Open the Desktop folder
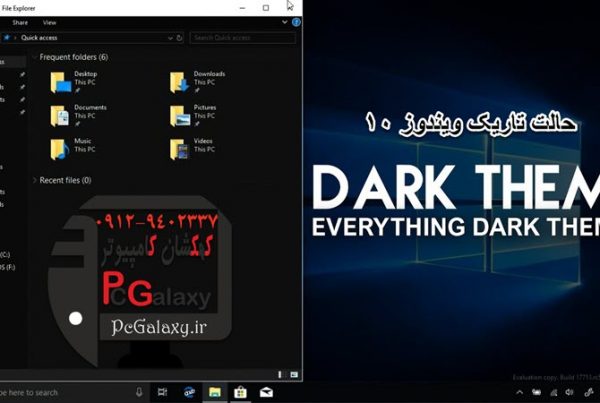The height and width of the screenshot is (403, 600). click(74, 82)
